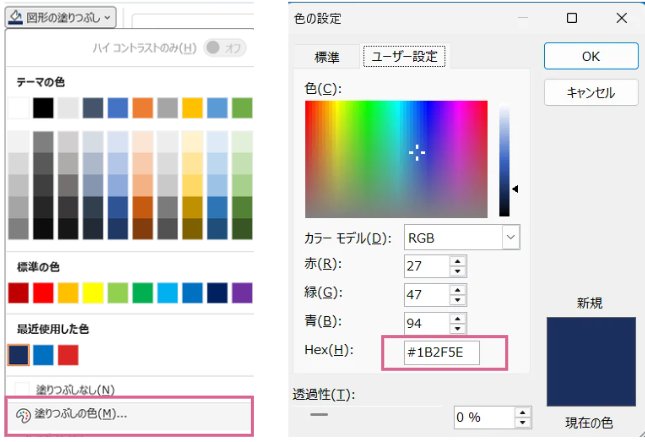Switch to the 標準 tab
645x442 pixels.
[327, 57]
